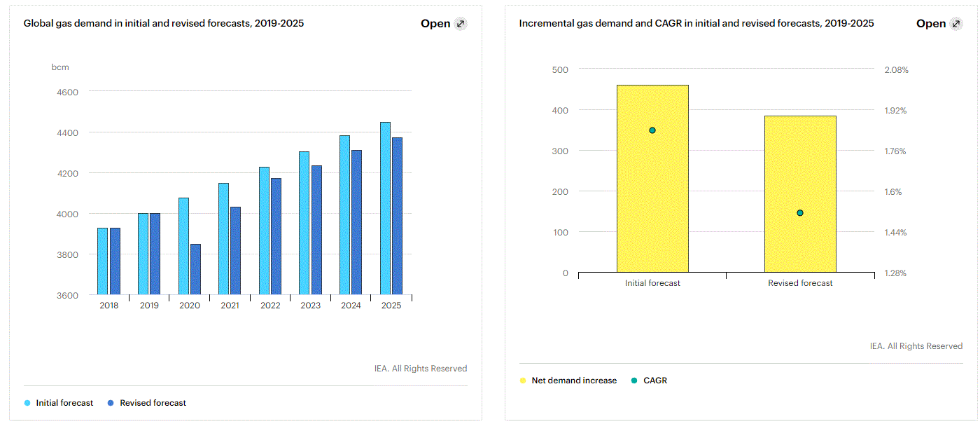Viewport: 980px width, 424px height.
Task: Select the 2020 revised forecast bar
Action: click(195, 269)
